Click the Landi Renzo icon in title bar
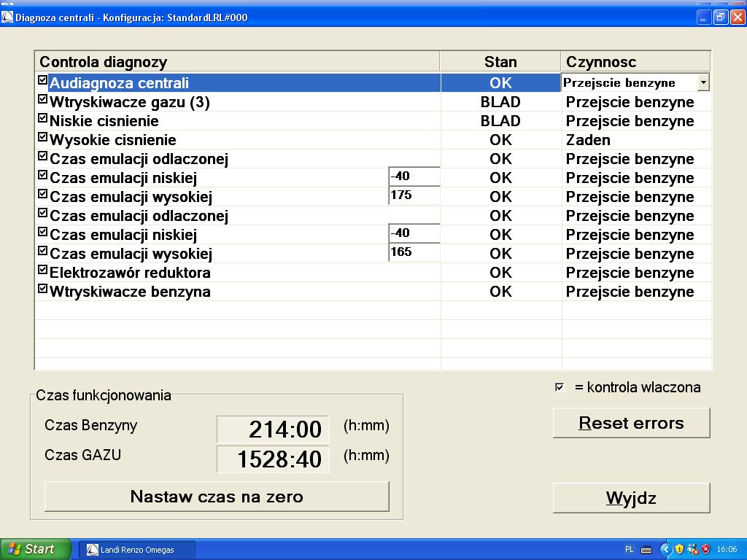This screenshot has height=560, width=747. click(7, 17)
